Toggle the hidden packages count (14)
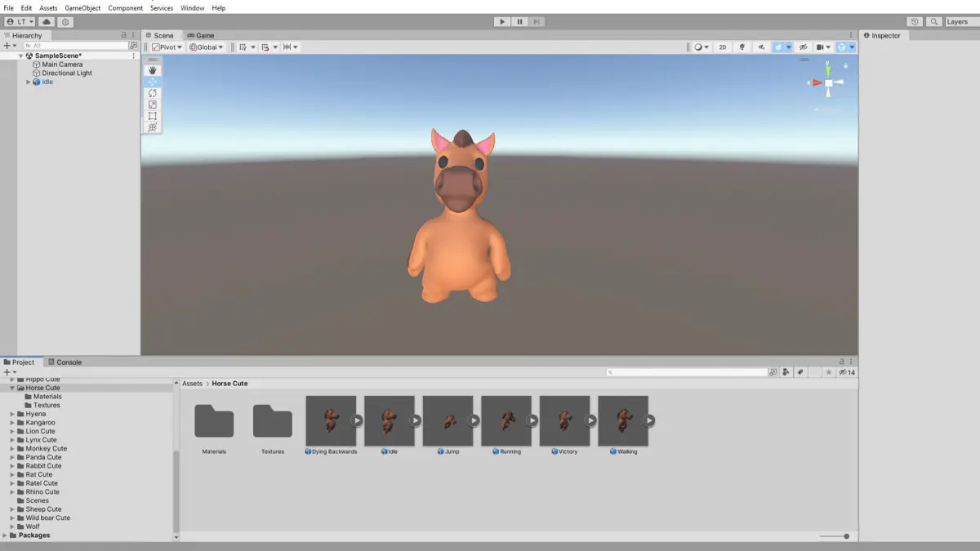 point(847,372)
